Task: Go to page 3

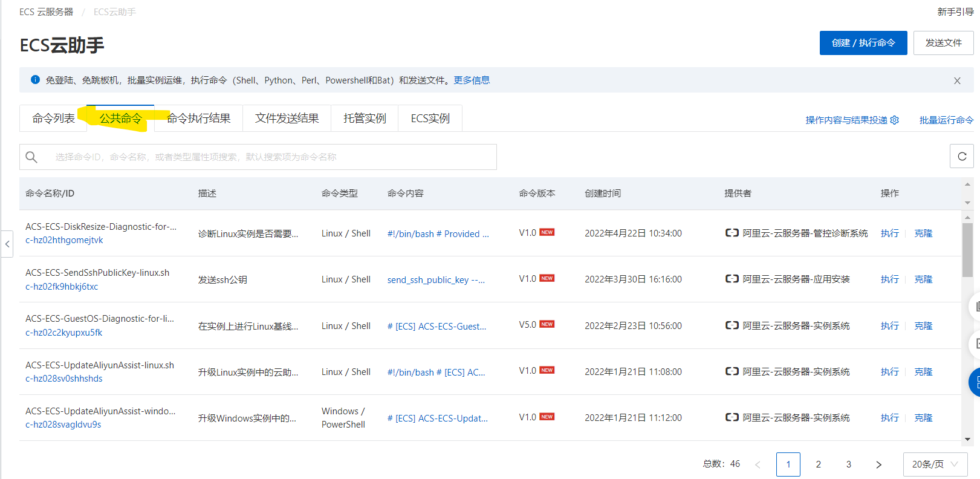Action: pos(849,464)
